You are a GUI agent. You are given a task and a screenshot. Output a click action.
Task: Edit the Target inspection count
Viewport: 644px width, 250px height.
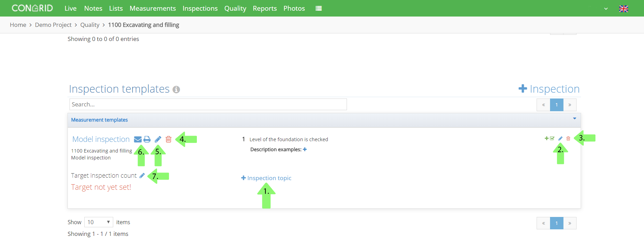click(142, 176)
